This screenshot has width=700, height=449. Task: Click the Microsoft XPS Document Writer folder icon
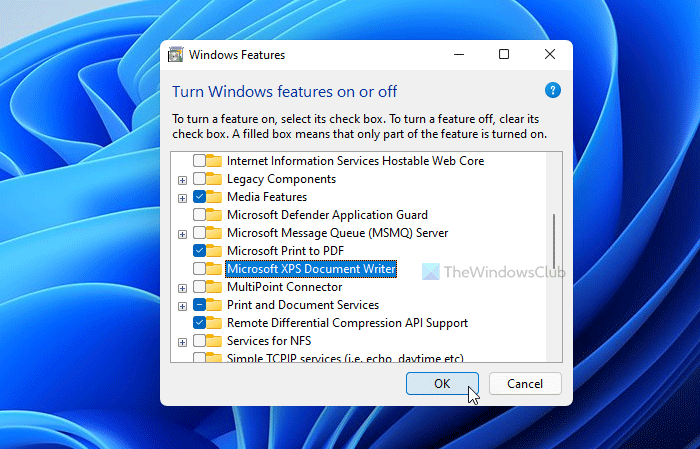(x=214, y=269)
